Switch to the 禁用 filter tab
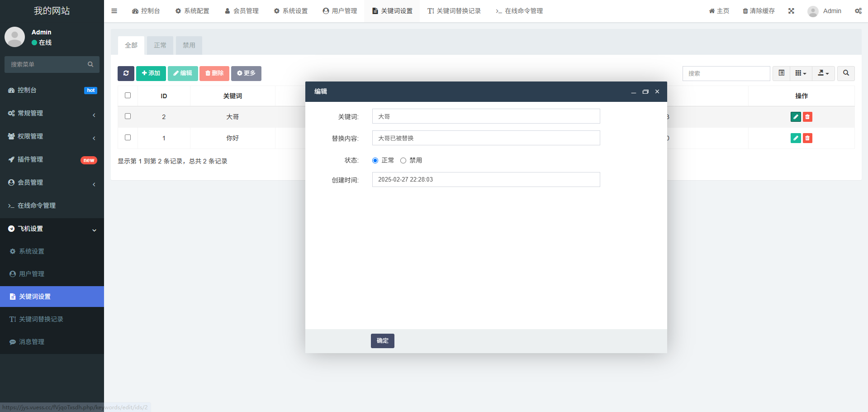Screen dimensions: 868x412 189,45
